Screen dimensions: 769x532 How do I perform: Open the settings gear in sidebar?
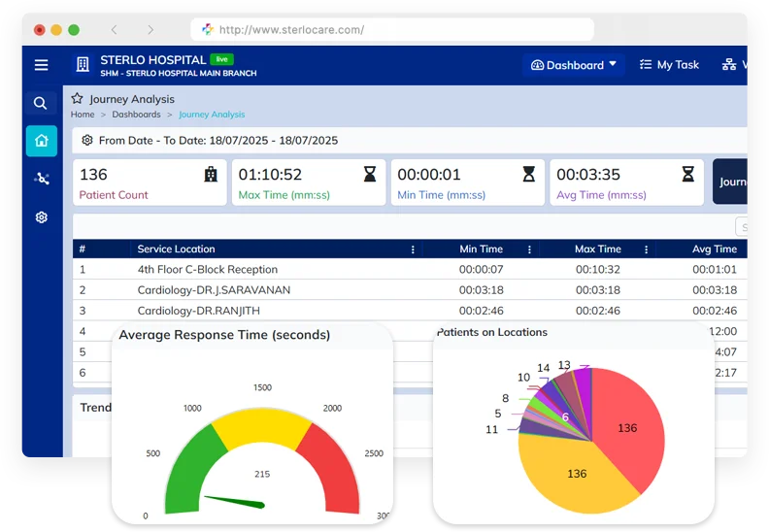tap(41, 217)
